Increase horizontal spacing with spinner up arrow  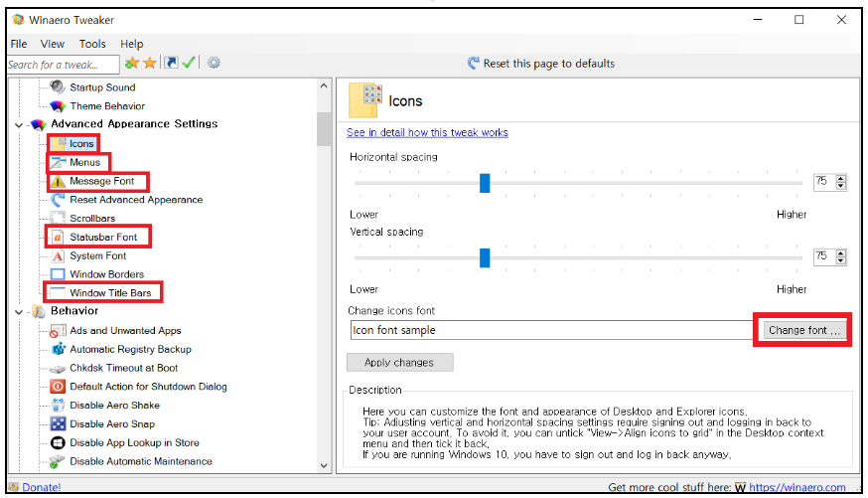tap(841, 178)
